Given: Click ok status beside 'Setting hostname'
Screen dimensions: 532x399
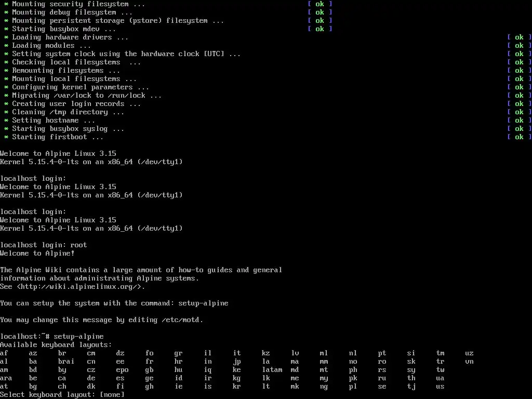Looking at the screenshot, I should point(519,121).
